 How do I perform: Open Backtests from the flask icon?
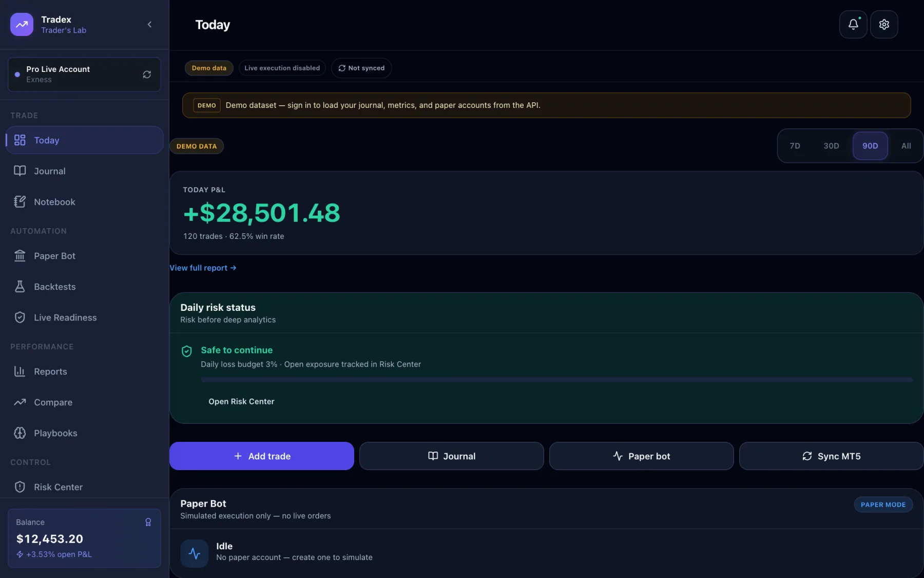(20, 287)
